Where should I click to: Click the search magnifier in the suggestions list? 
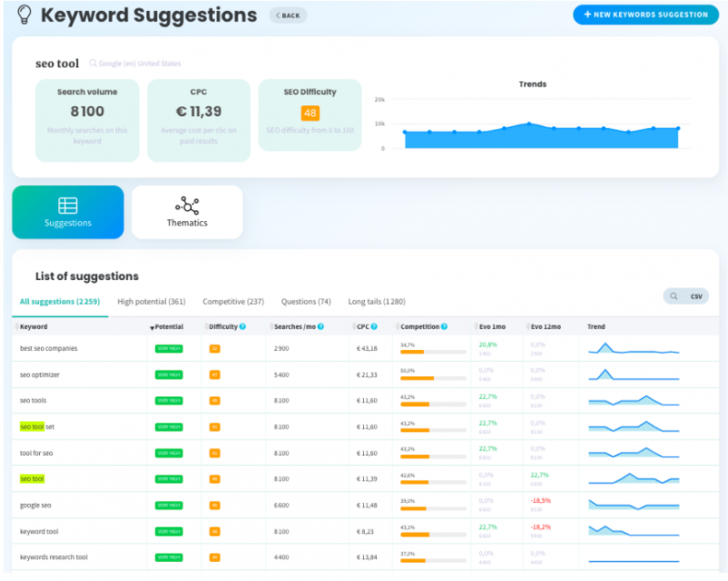(x=673, y=296)
